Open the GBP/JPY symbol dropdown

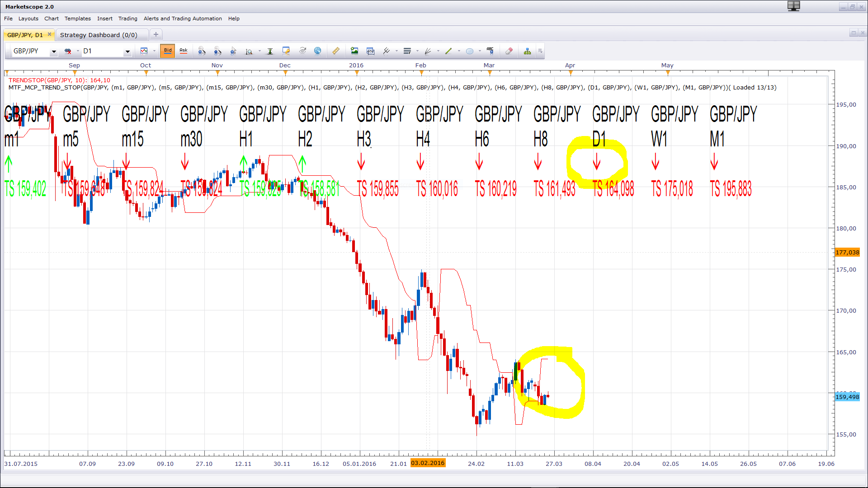(x=54, y=52)
